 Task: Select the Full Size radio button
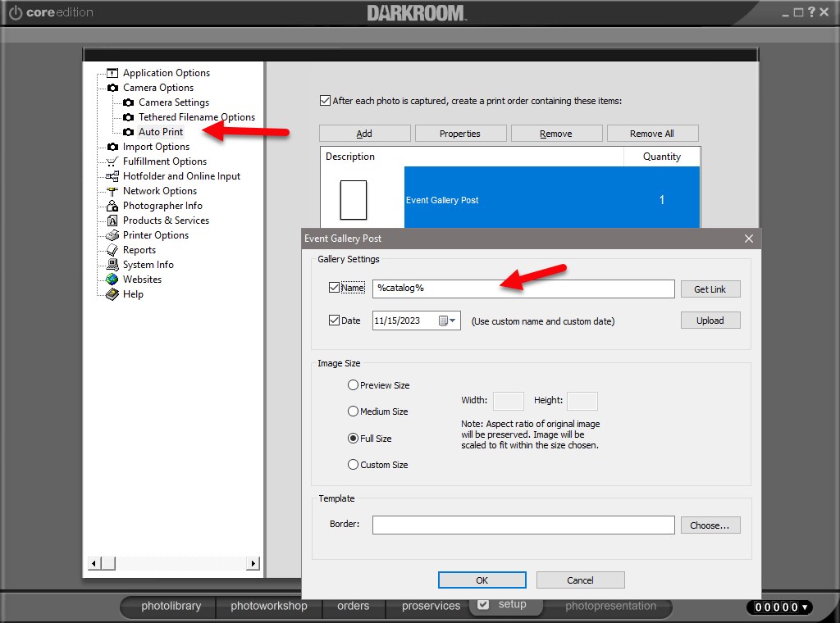[x=353, y=439]
